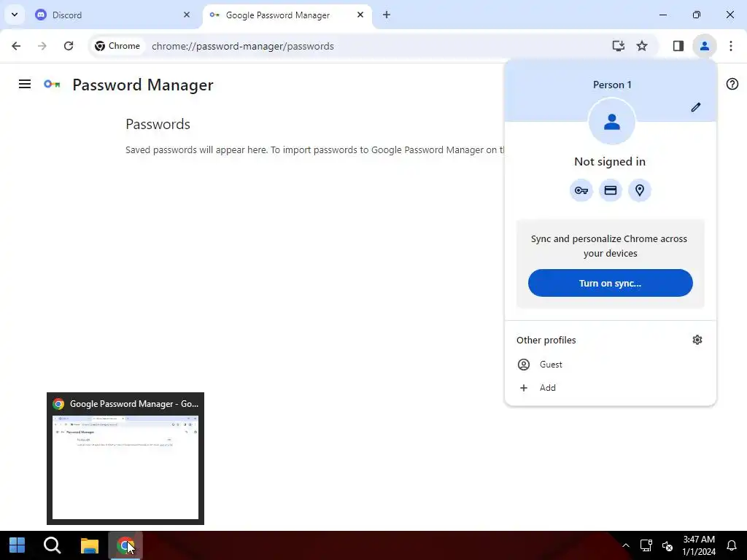Open File Explorer from taskbar

coord(89,545)
